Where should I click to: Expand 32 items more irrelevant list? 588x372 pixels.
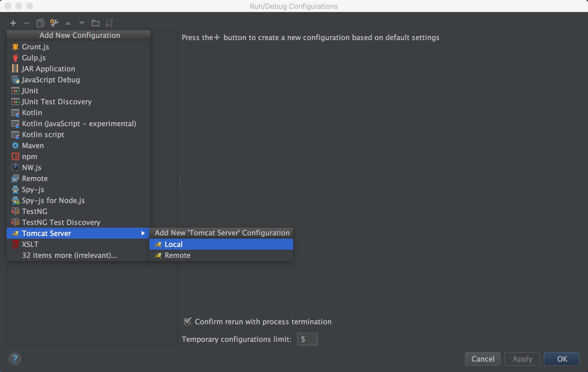point(69,255)
